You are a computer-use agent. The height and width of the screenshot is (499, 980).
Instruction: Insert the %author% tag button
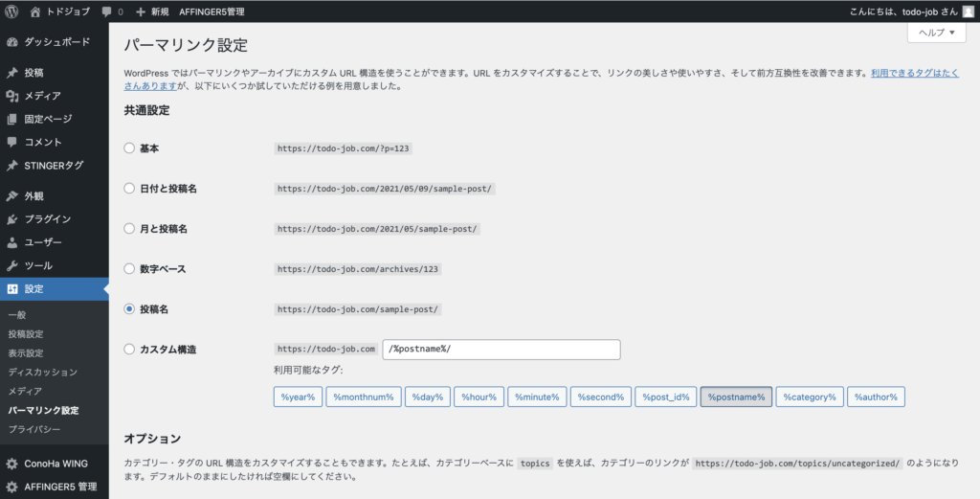point(876,397)
